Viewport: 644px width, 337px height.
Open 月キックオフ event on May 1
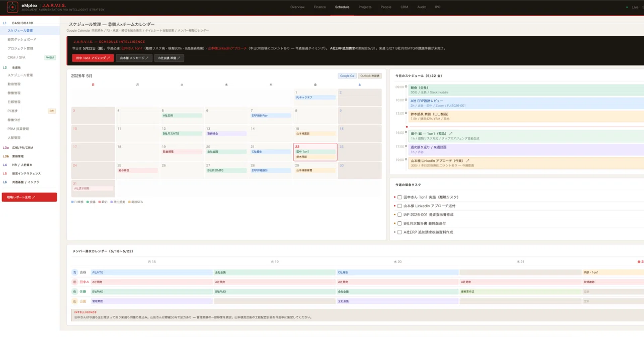(x=315, y=97)
